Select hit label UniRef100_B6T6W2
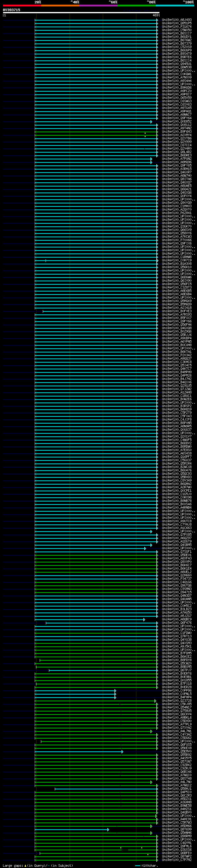 click(177, 40)
